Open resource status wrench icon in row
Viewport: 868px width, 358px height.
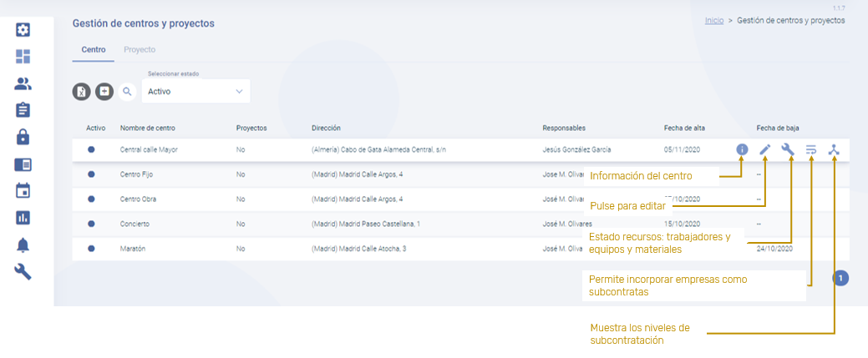coord(787,150)
